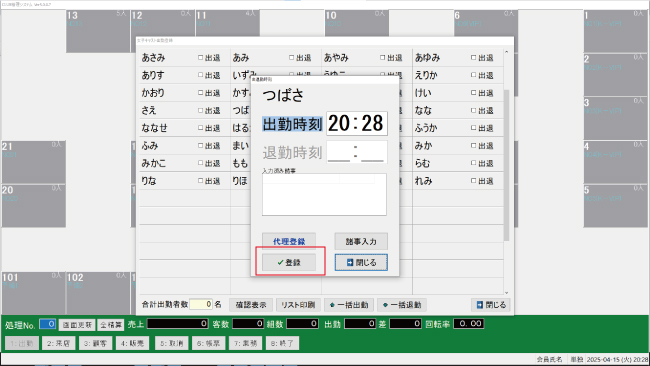Toggle 出退 checkbox for あさみ
Image resolution: width=650 pixels, height=366 pixels.
pos(201,58)
